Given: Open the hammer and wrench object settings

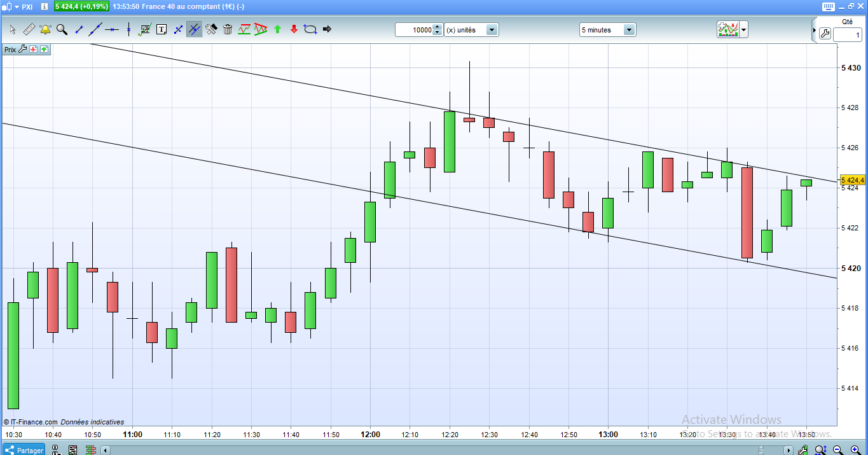Looking at the screenshot, I should click(211, 29).
